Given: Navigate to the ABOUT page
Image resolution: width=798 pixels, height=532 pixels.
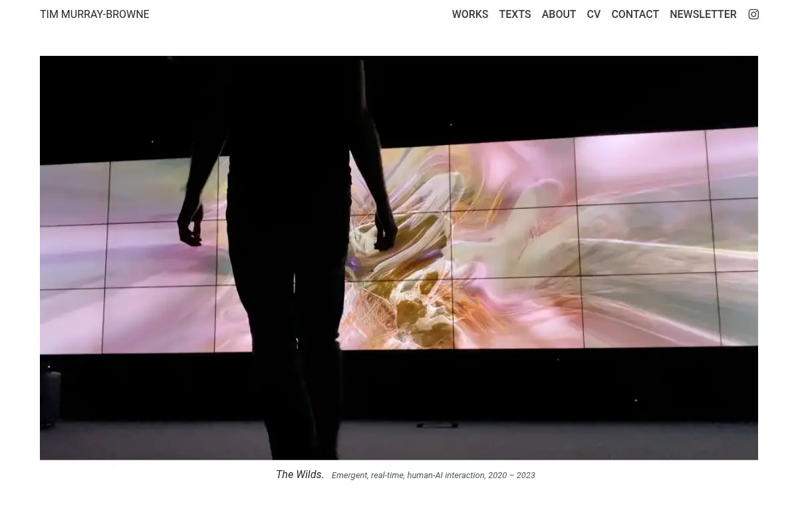Looking at the screenshot, I should [559, 14].
